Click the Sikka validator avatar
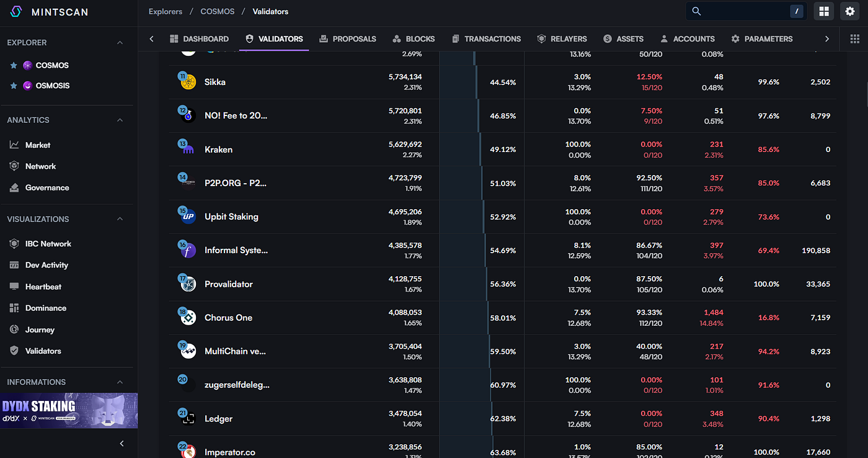868x458 pixels. coord(188,82)
